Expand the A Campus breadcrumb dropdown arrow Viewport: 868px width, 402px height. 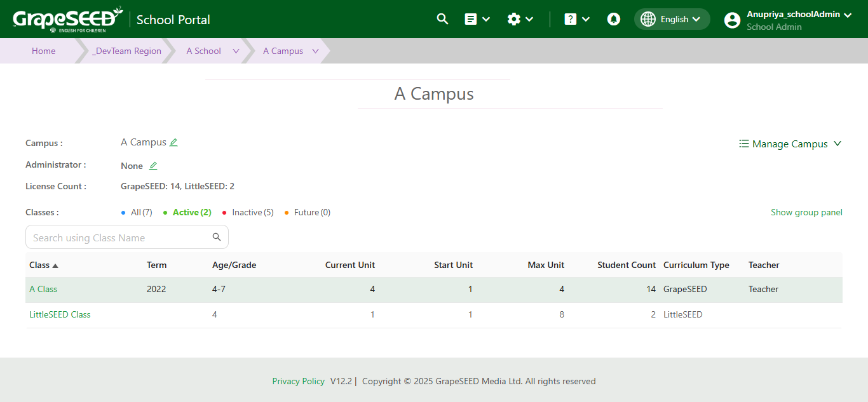click(315, 51)
